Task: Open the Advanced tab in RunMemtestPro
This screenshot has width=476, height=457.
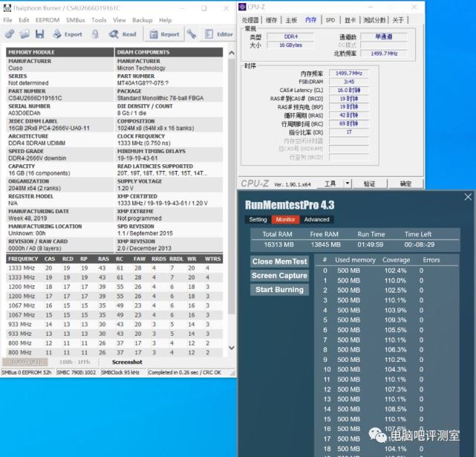Action: [316, 219]
